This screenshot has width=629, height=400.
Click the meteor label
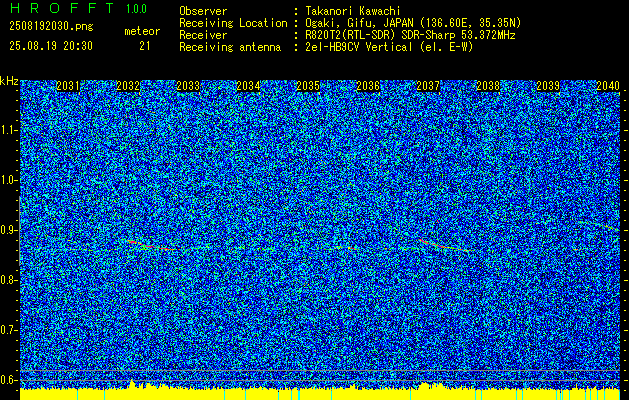click(x=142, y=31)
